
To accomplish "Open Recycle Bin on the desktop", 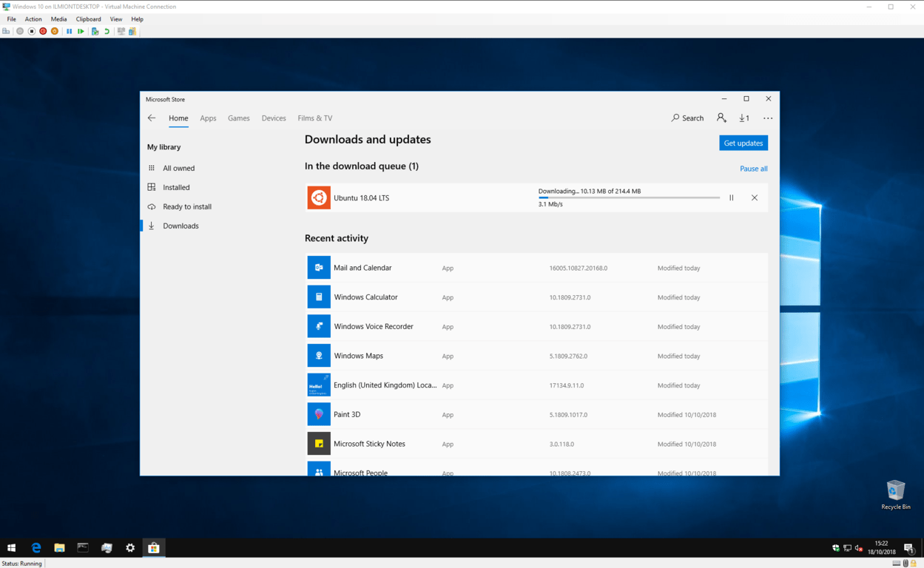I will coord(896,495).
